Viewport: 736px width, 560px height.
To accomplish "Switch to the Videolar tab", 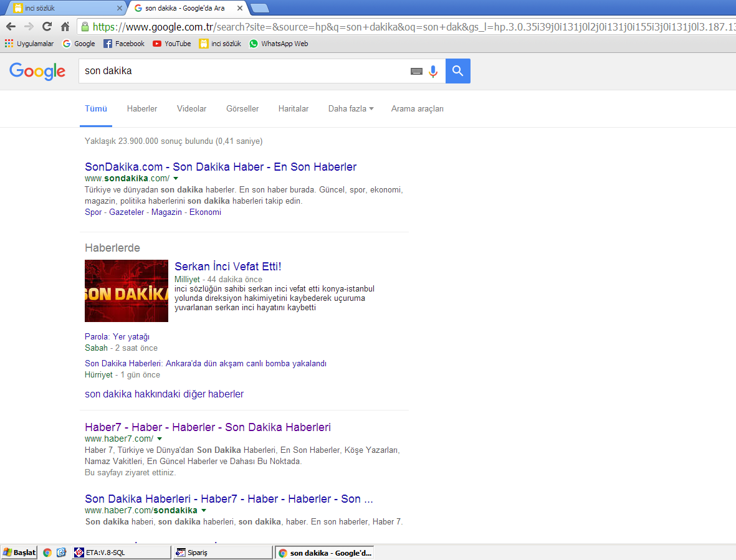I will 191,109.
